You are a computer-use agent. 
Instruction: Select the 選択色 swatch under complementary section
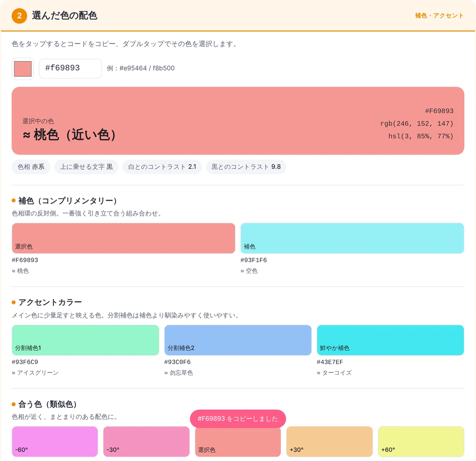click(x=123, y=238)
